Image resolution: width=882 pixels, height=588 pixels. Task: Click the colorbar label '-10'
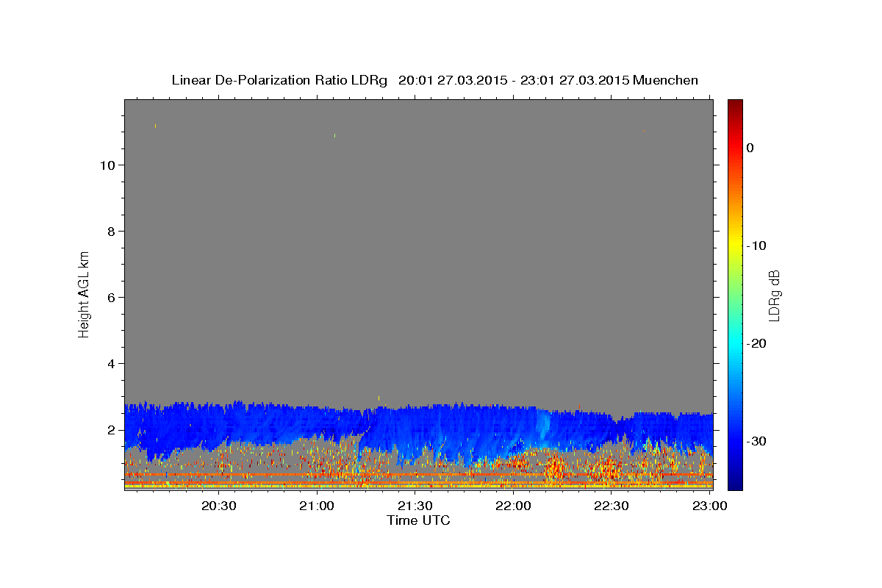[x=757, y=245]
